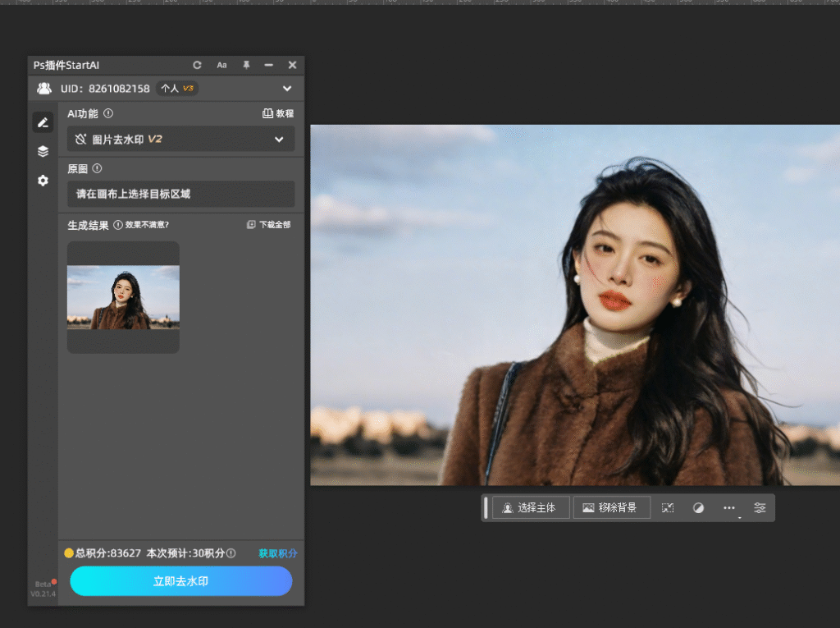Click the refresh icon in StartAI title bar
840x628 pixels.
(x=197, y=65)
